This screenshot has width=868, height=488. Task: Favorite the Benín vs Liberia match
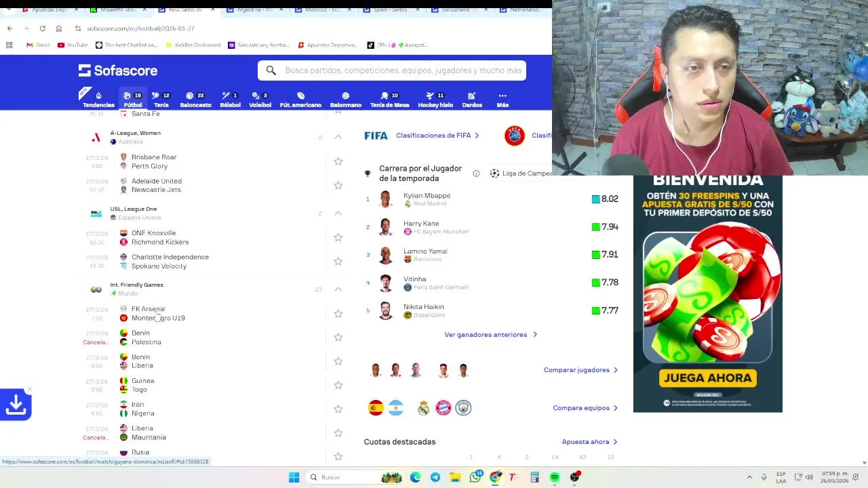[x=338, y=361]
